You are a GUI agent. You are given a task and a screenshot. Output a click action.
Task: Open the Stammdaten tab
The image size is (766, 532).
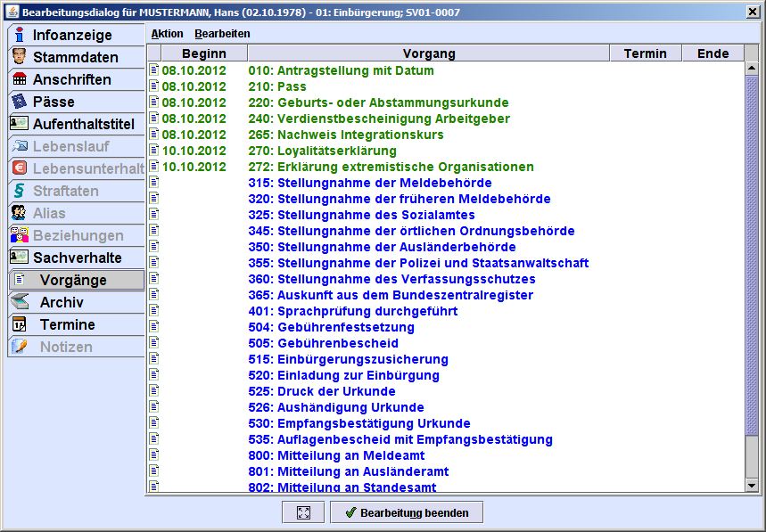77,57
